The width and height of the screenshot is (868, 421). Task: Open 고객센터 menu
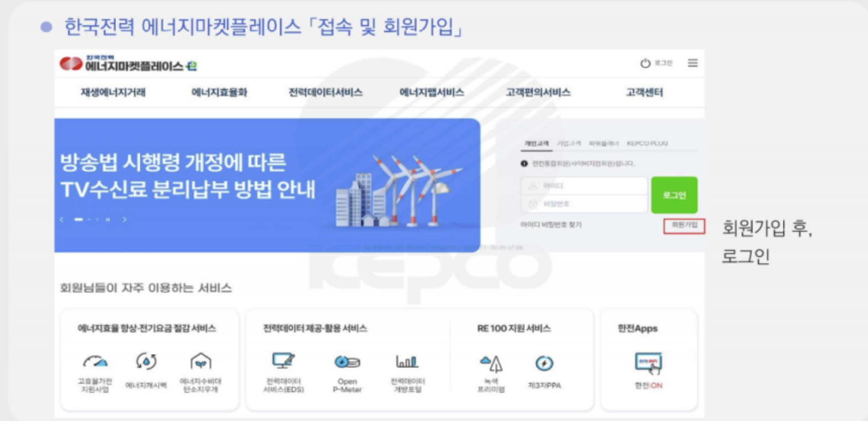(644, 92)
